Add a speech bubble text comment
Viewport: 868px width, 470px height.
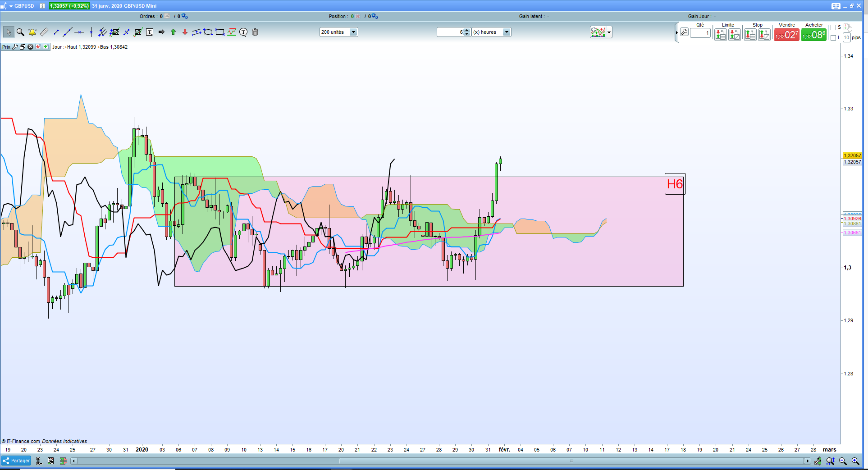[x=243, y=32]
